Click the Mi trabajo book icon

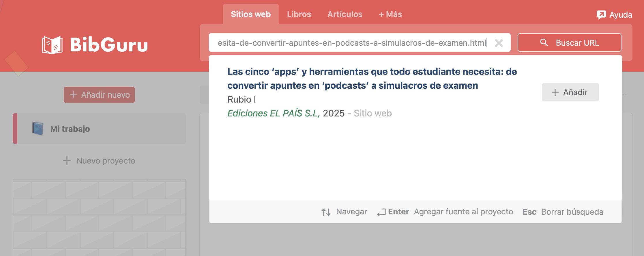tap(38, 129)
